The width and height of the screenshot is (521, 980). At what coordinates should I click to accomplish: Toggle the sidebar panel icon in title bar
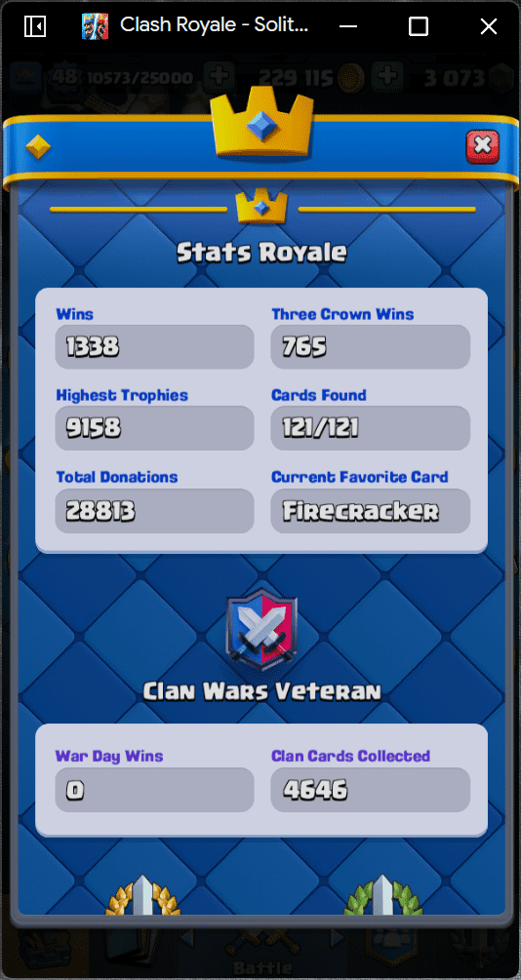click(35, 26)
